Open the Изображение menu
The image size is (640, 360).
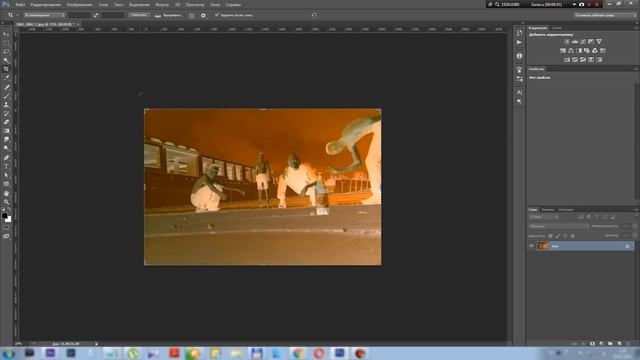[x=79, y=4]
